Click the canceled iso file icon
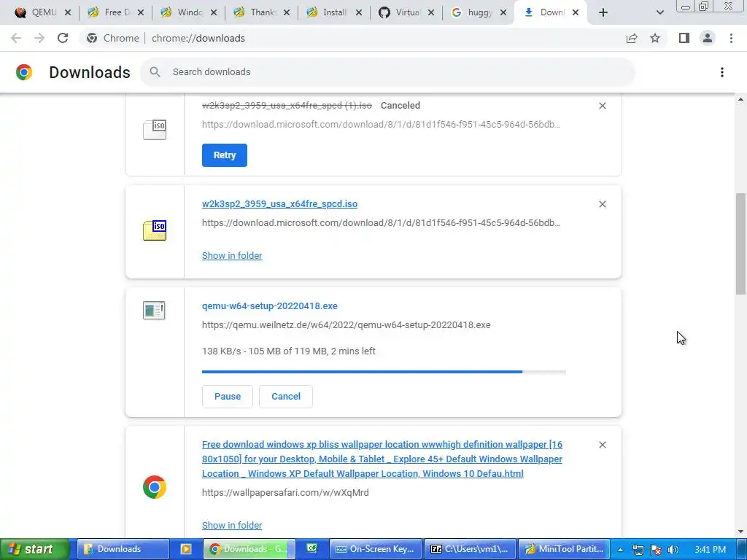747x560 pixels. click(155, 130)
